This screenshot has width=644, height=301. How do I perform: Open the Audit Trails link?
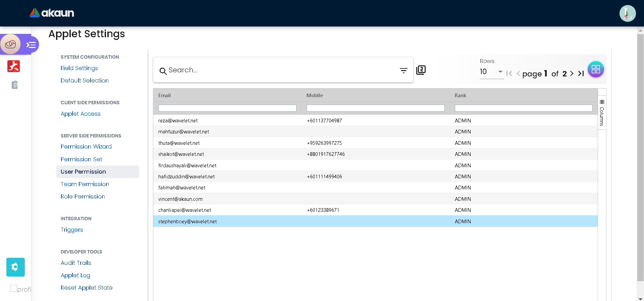76,263
